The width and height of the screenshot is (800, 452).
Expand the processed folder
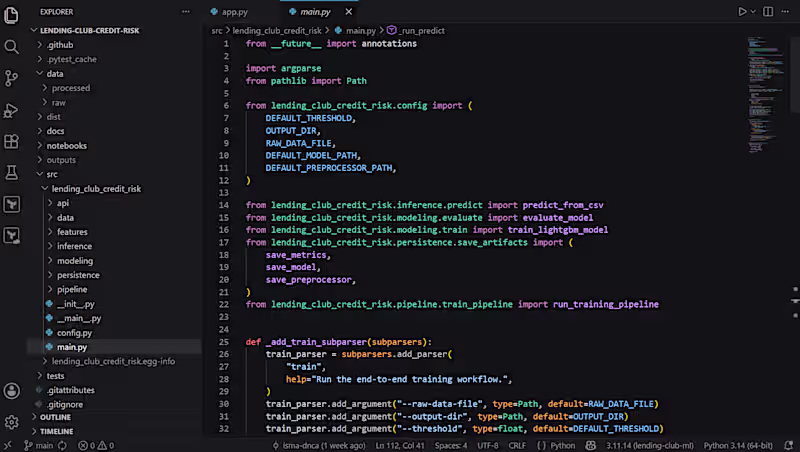click(71, 88)
